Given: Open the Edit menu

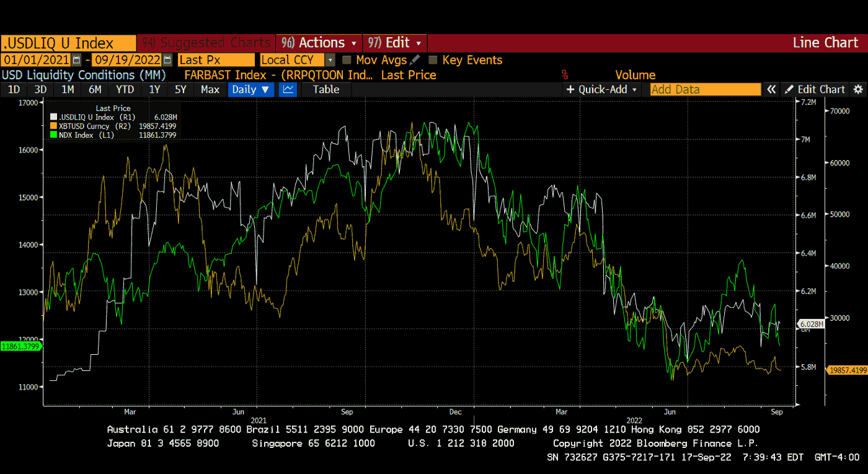Looking at the screenshot, I should (x=395, y=43).
